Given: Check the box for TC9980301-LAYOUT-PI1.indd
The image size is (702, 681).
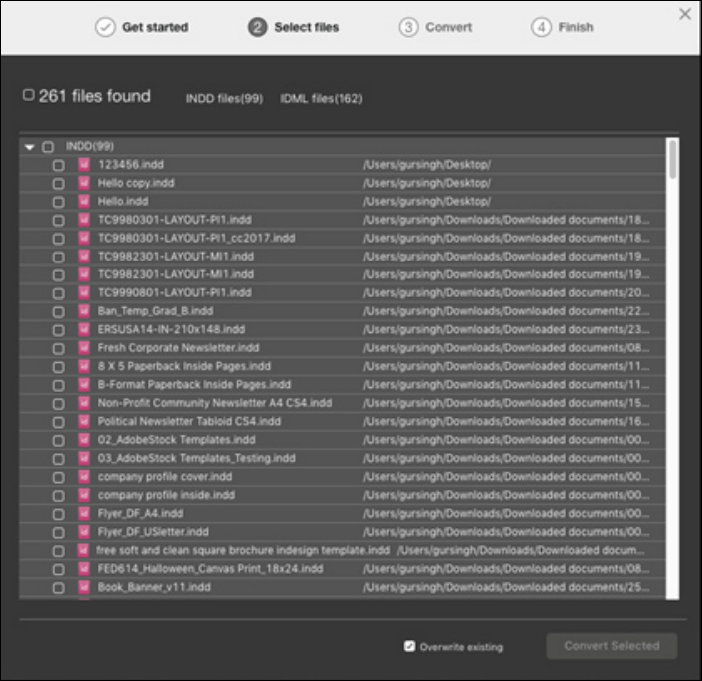Looking at the screenshot, I should (x=59, y=220).
